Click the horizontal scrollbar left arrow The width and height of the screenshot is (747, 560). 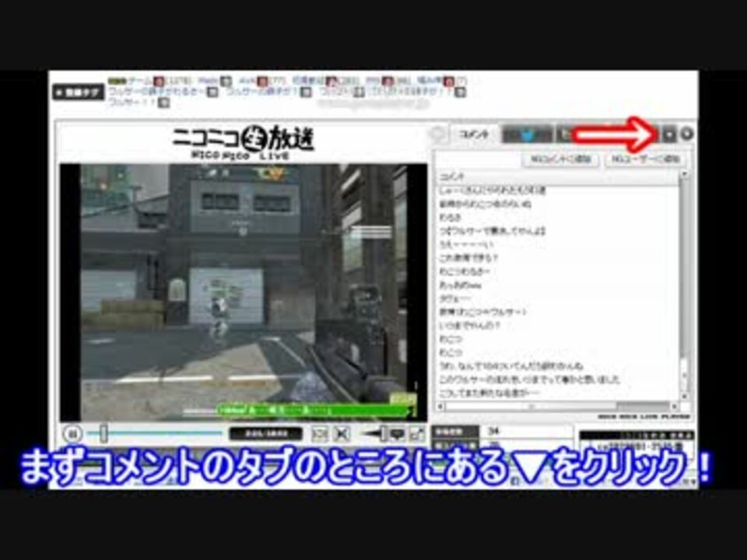tap(440, 406)
